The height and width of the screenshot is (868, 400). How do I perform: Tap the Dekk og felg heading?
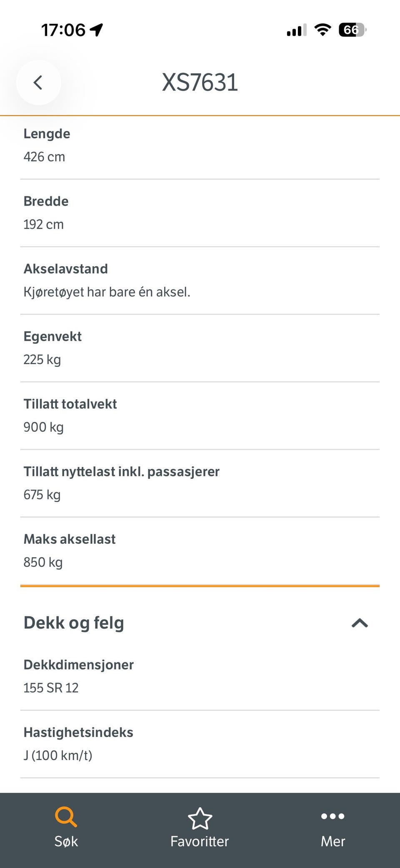tap(74, 623)
